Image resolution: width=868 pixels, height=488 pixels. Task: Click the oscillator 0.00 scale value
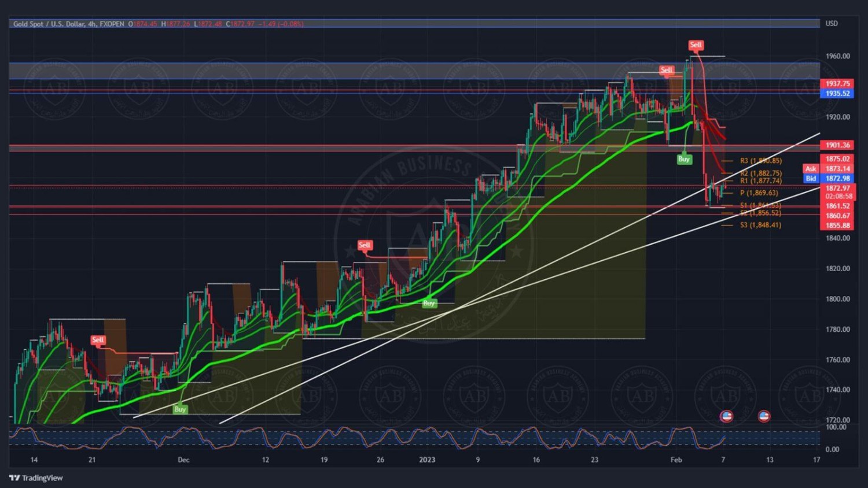point(832,449)
